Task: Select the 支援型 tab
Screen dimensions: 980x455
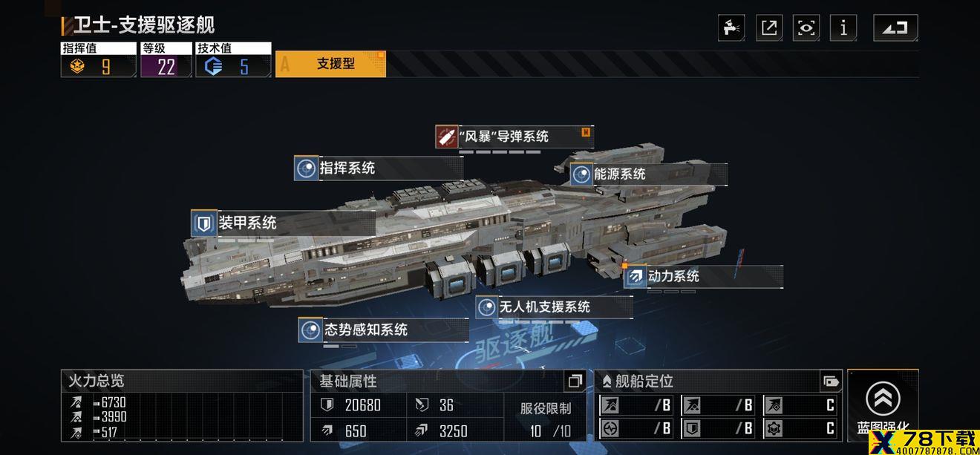Action: coord(330,64)
